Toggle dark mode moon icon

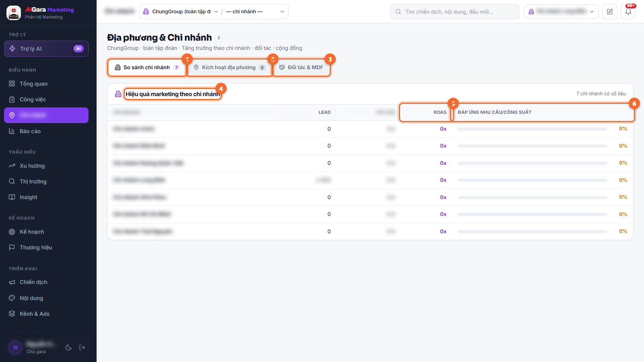pyautogui.click(x=68, y=348)
